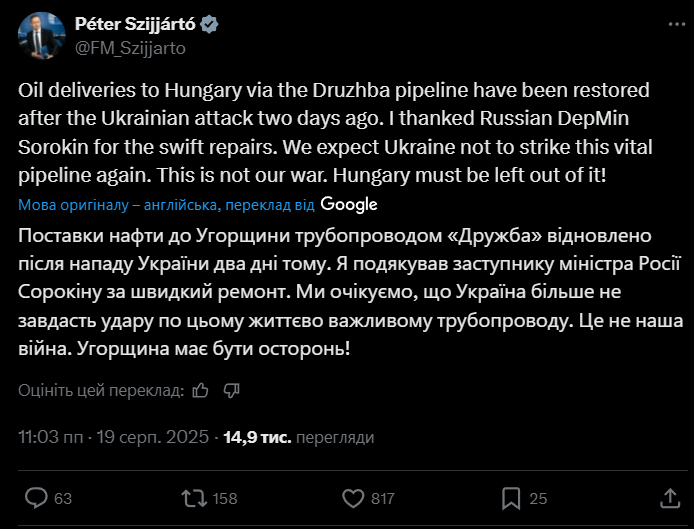Click the reply speech bubble icon

[x=35, y=497]
